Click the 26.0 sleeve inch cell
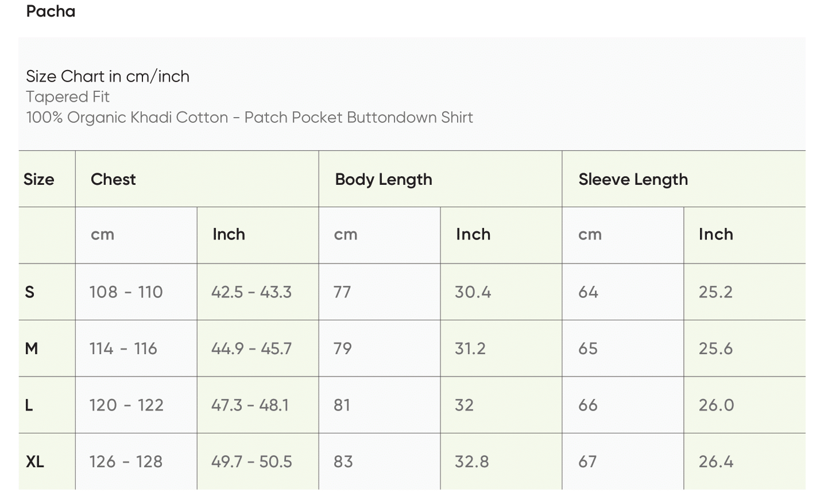The width and height of the screenshot is (820, 504). click(716, 405)
